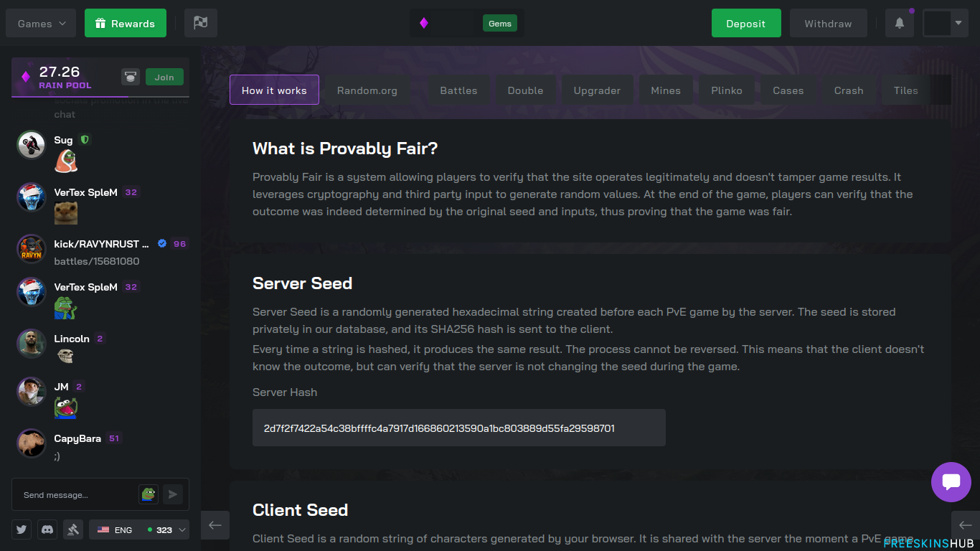Click the flag icon next to Rewards
Screen dimensions: 980x551
200,22
